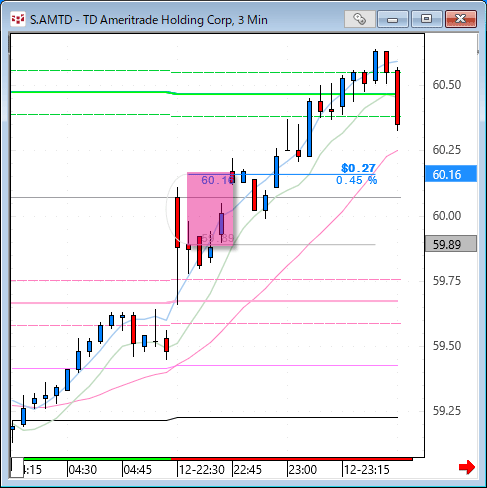The width and height of the screenshot is (487, 488).
Task: Click the last red candlestick at right
Action: pos(398,99)
